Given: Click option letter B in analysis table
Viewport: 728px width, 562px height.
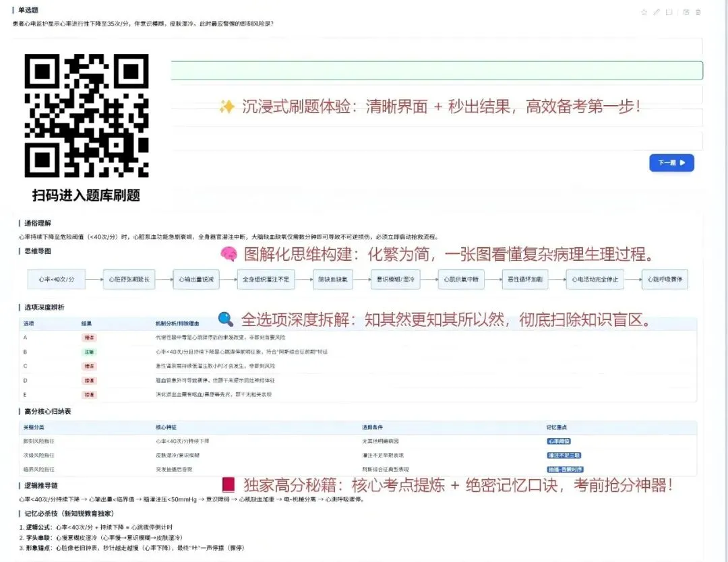Looking at the screenshot, I should [x=25, y=352].
